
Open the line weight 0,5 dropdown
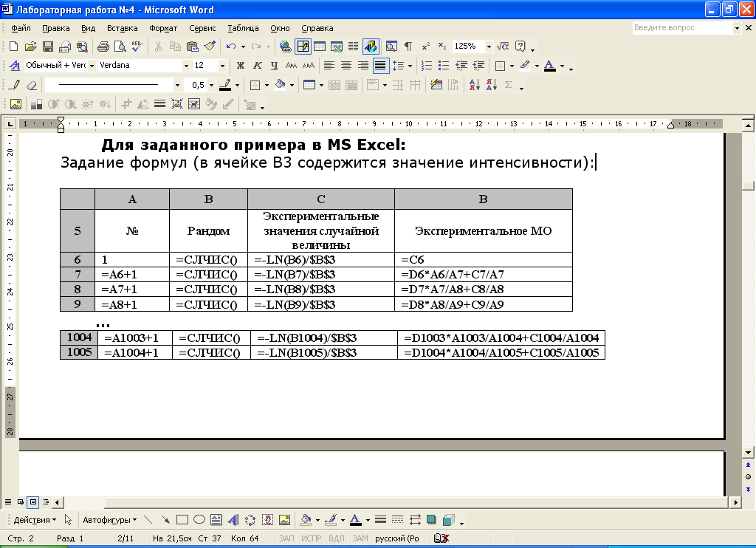210,86
